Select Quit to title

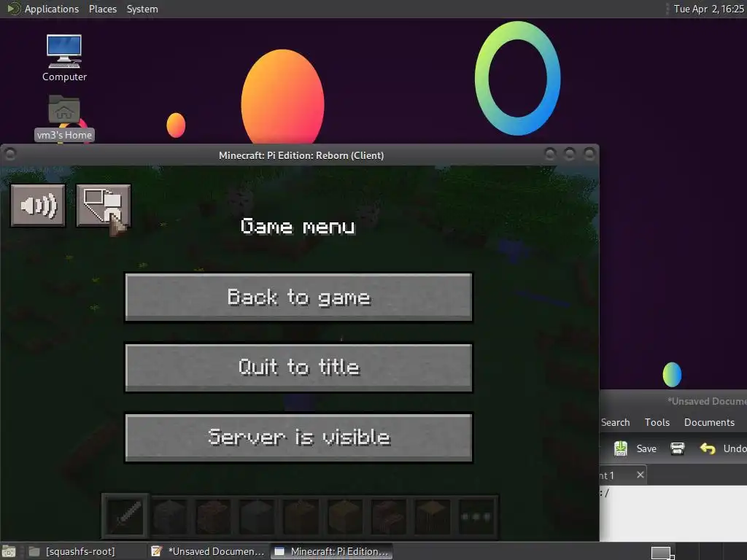click(298, 367)
